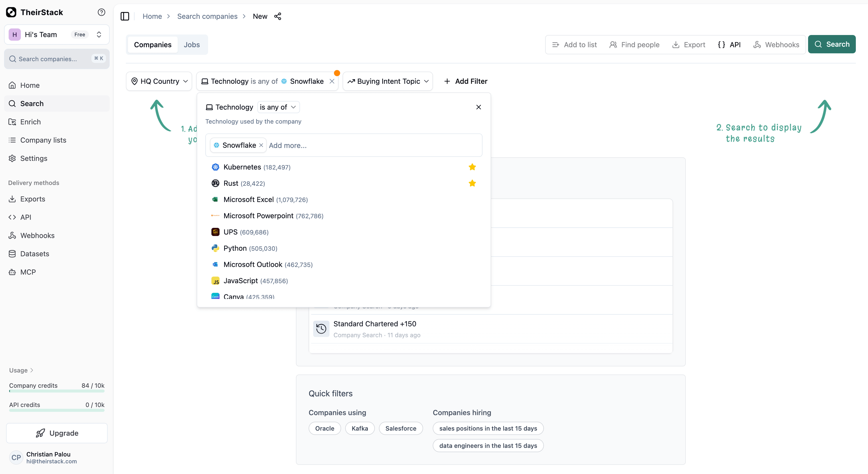Switch to the Companies tab
Viewport: 868px width, 474px height.
point(153,45)
